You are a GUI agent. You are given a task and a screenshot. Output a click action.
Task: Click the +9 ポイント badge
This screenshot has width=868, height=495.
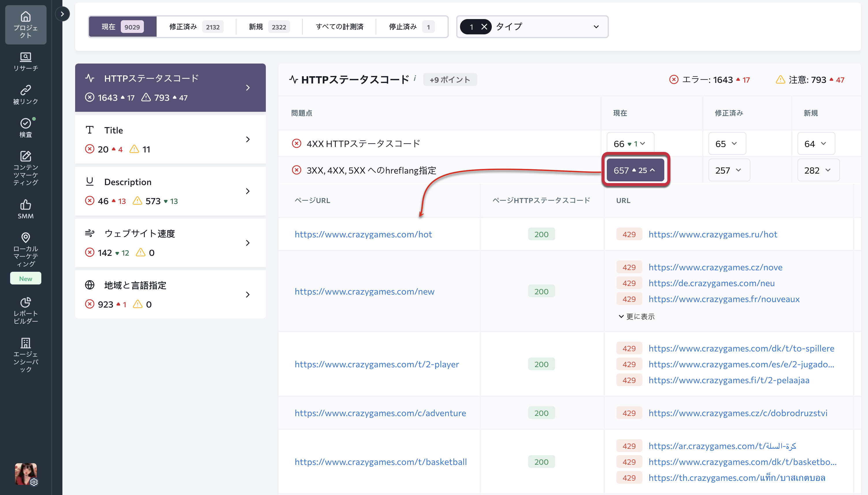pos(450,79)
